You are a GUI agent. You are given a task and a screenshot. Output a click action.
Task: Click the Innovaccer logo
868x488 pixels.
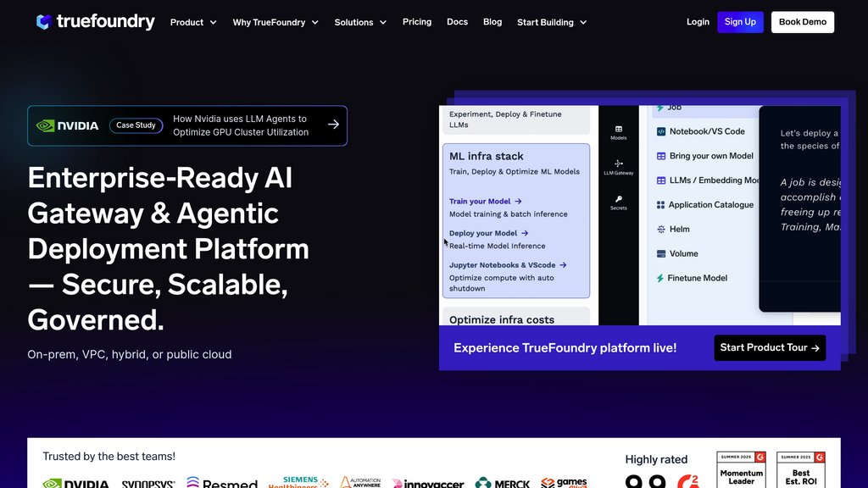click(x=428, y=484)
